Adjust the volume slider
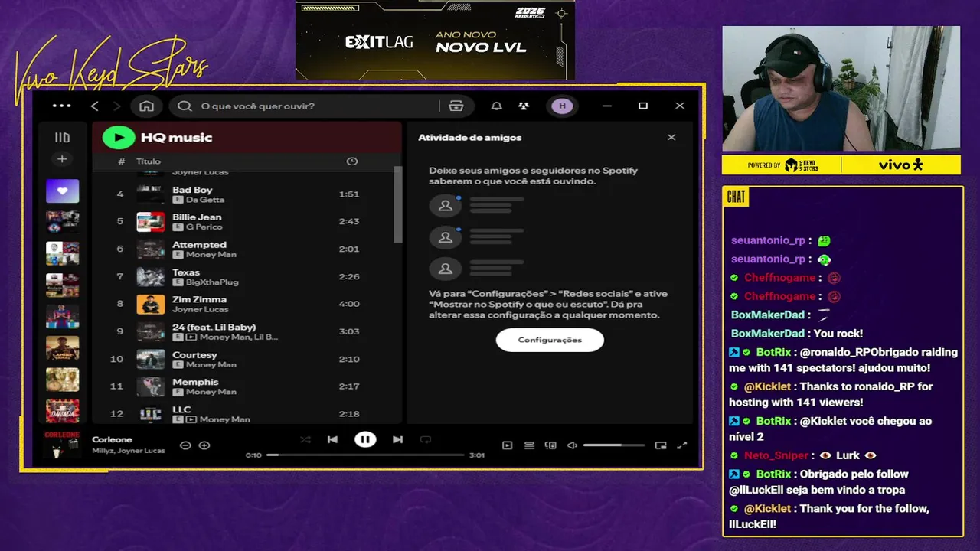The width and height of the screenshot is (980, 551). tap(614, 445)
